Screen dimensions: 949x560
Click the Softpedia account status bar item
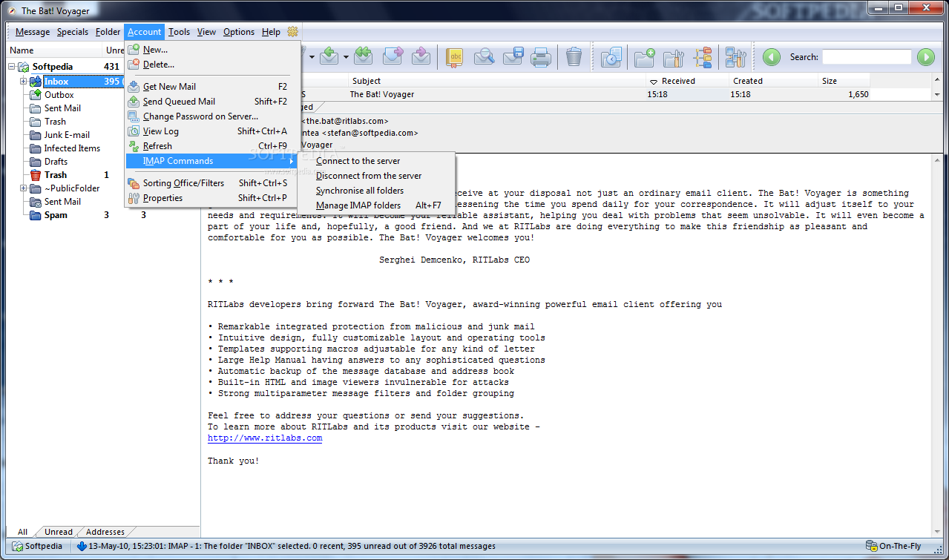coord(37,546)
